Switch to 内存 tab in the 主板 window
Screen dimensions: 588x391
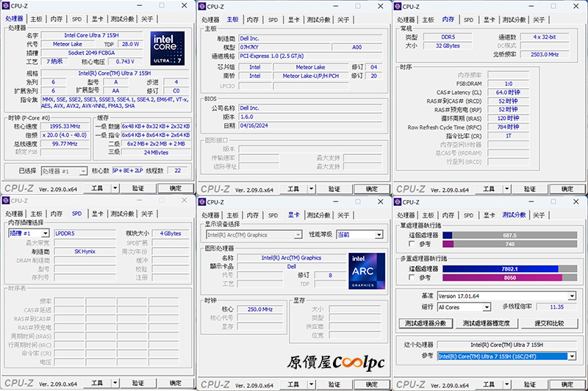click(253, 20)
